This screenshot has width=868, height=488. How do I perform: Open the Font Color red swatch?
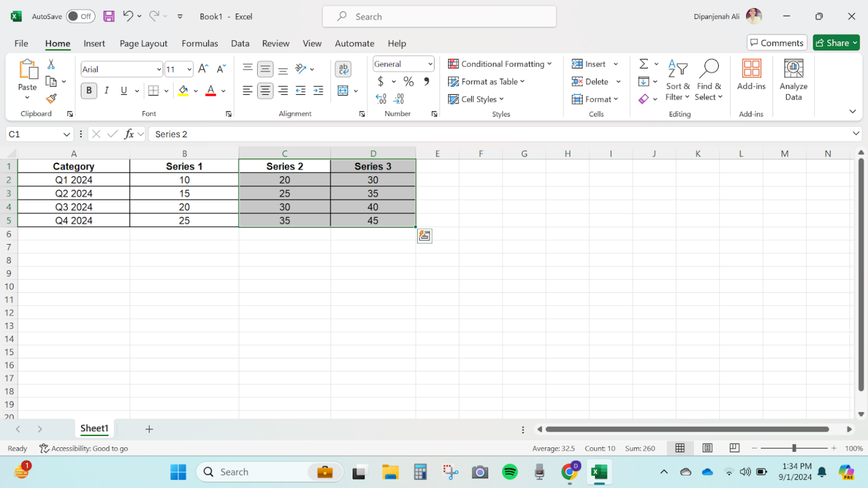point(210,90)
